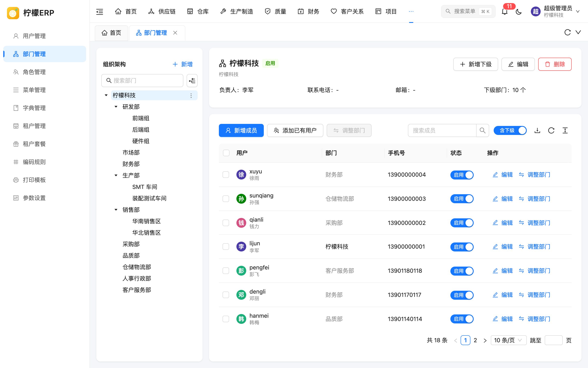This screenshot has height=368, width=588.
Task: Open the super admin avatar
Action: [535, 11]
